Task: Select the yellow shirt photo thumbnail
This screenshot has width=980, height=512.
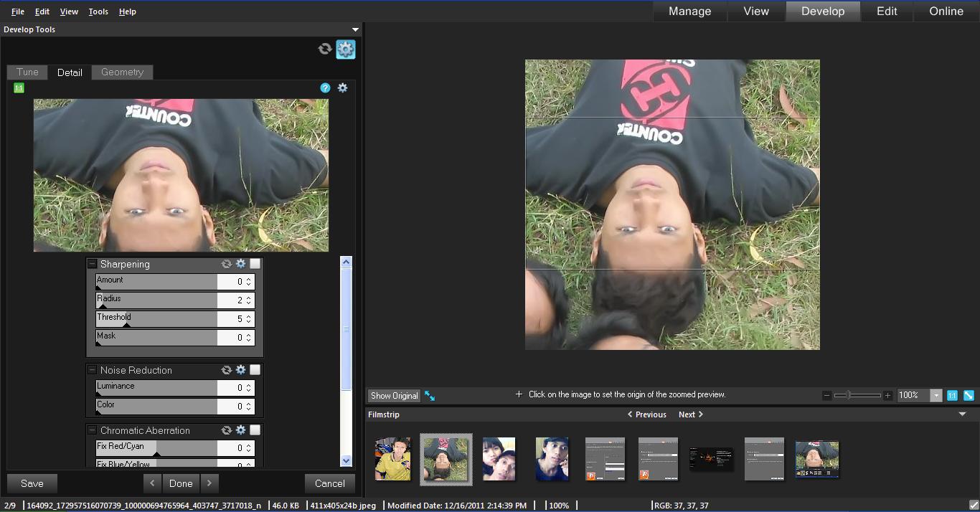Action: (x=392, y=459)
